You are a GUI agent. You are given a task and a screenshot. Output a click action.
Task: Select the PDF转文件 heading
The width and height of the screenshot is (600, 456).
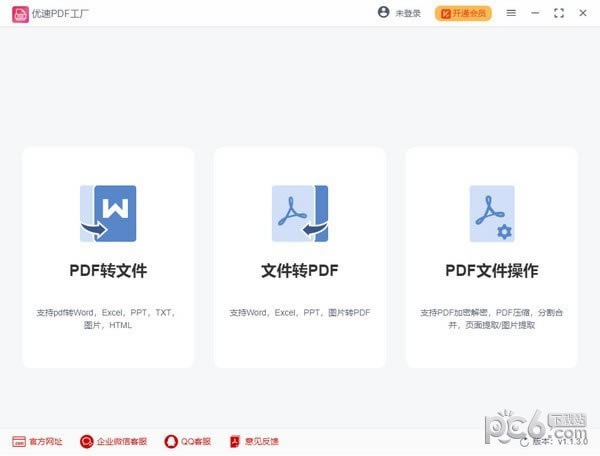(108, 270)
